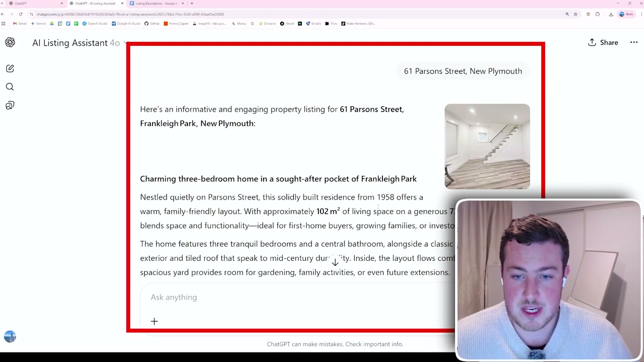This screenshot has height=362, width=644.
Task: Click the user message 61 Parsons Street bubble
Action: coord(463,71)
